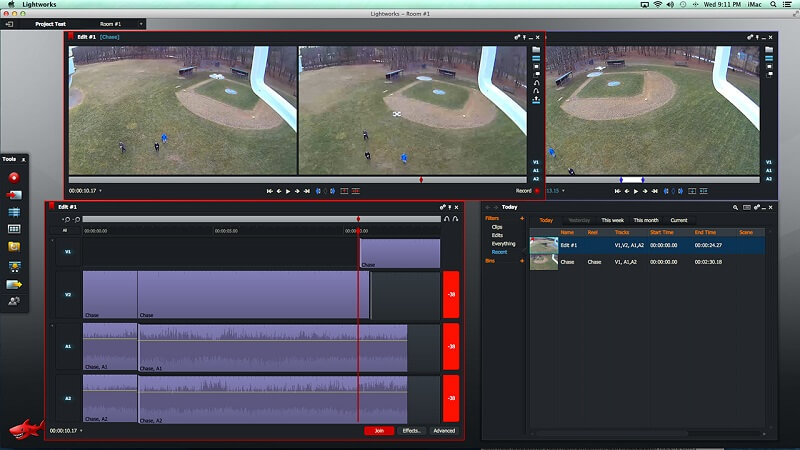Screen dimensions: 800x450
Task: Click the V2 track red level meter
Action: point(450,295)
